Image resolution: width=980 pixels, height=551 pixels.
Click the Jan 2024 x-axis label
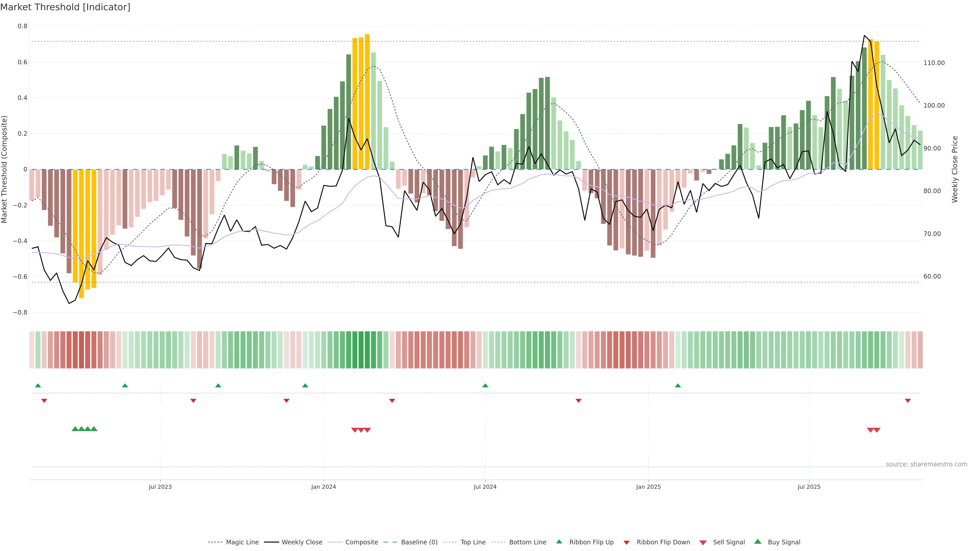(323, 487)
